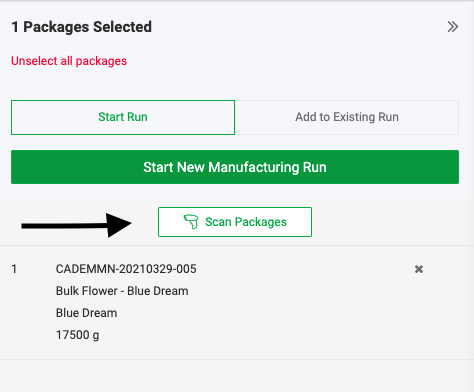Unselect all packages
The width and height of the screenshot is (474, 392).
69,61
